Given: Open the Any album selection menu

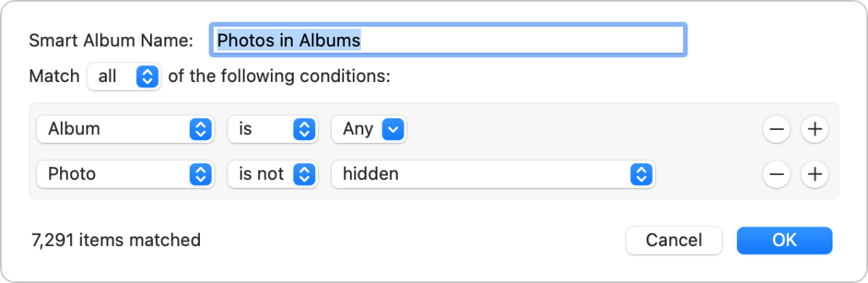Looking at the screenshot, I should point(370,129).
